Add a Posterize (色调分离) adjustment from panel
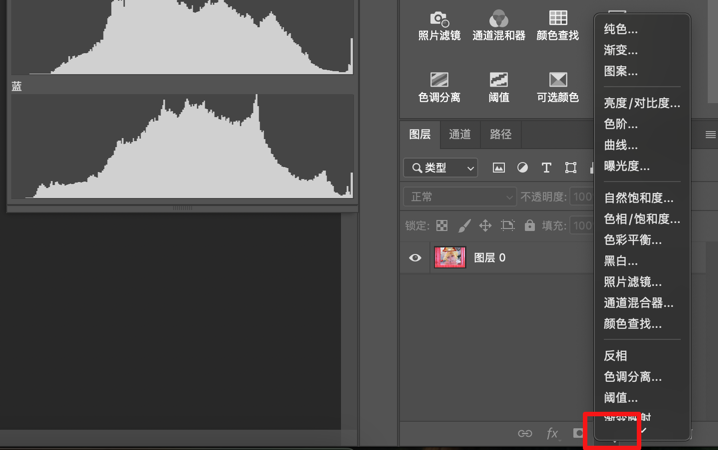Viewport: 718px width, 450px height. coord(439,80)
